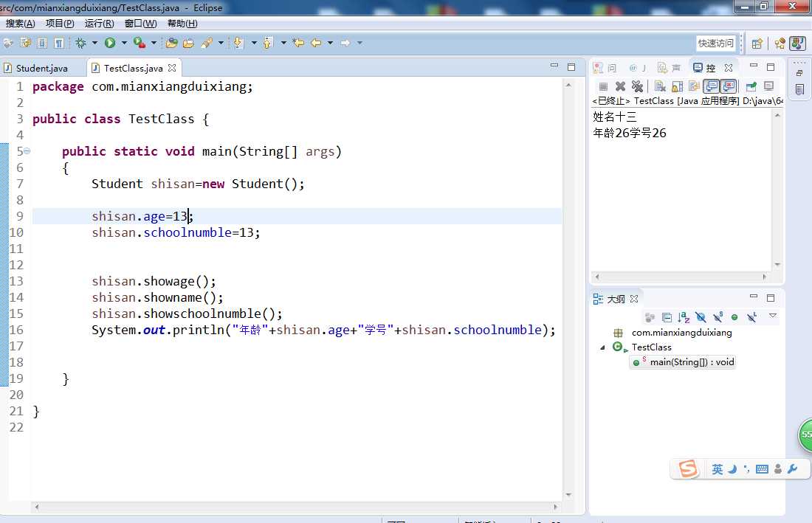This screenshot has width=812, height=523.
Task: Switch to the Javadoc (@ J) view tab
Action: pos(638,68)
